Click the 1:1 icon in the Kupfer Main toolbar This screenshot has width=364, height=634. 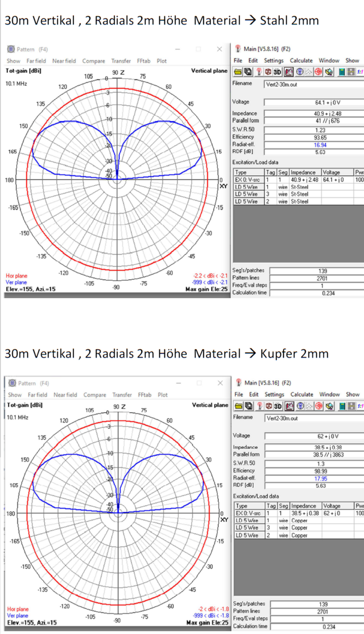click(x=360, y=406)
